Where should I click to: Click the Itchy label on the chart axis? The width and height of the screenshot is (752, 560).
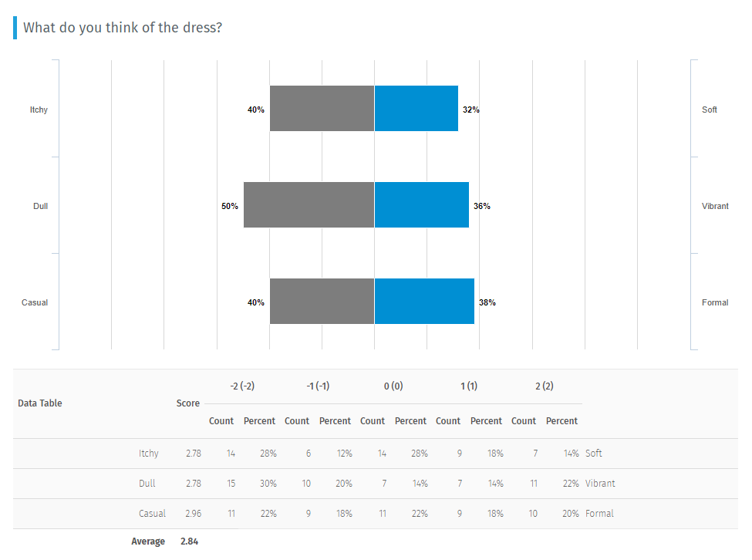39,110
